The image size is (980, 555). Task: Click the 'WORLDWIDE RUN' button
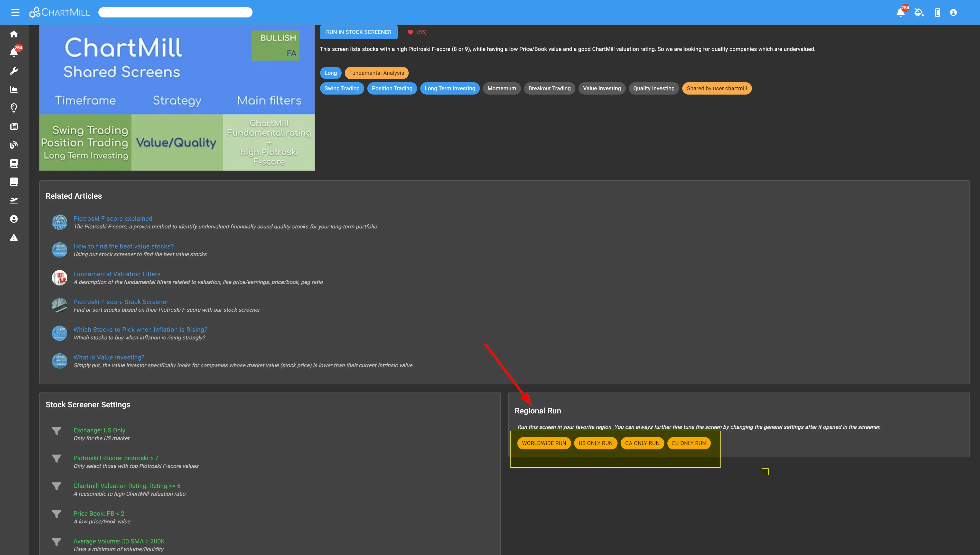(544, 443)
